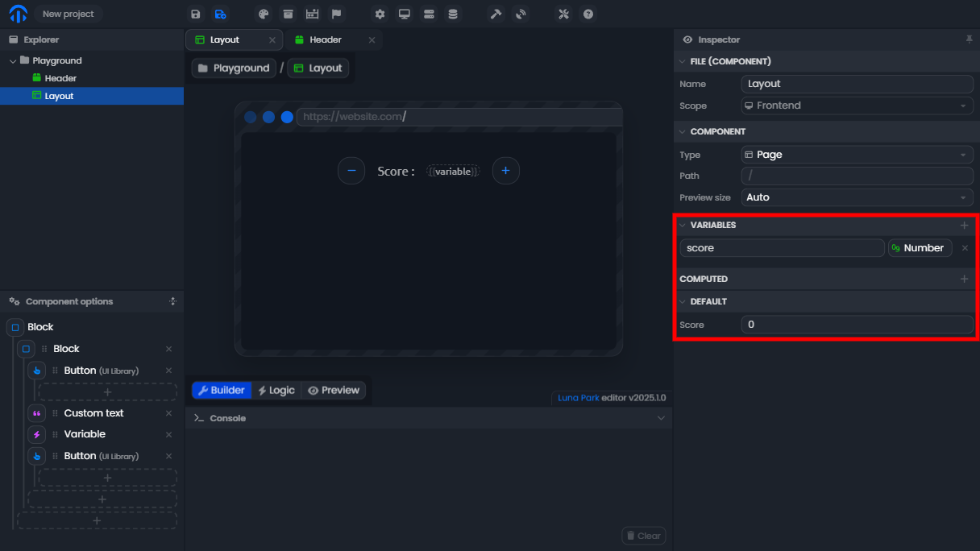Open help question mark icon
This screenshot has width=980, height=551.
(x=588, y=14)
